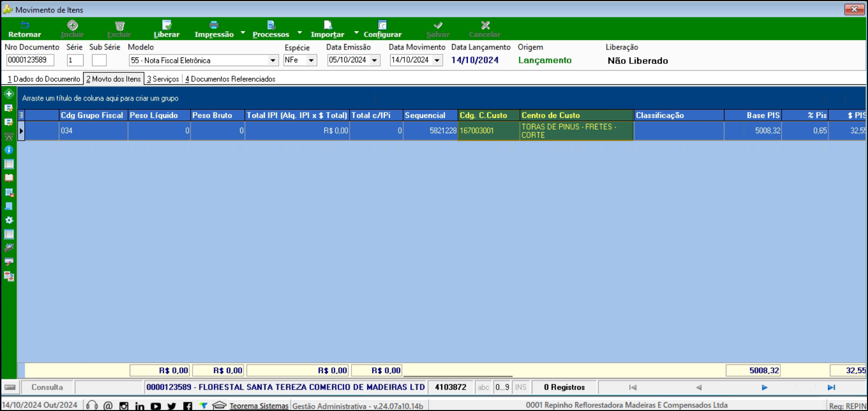
Task: Click the Sub Série input field
Action: tap(99, 60)
